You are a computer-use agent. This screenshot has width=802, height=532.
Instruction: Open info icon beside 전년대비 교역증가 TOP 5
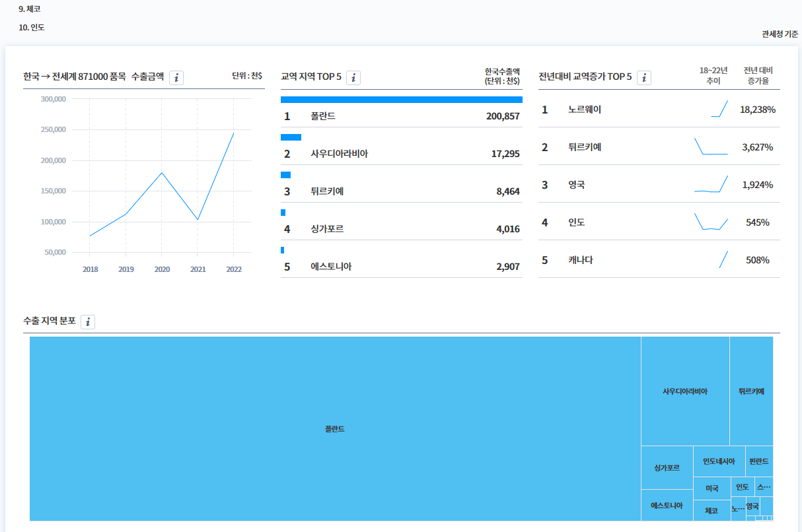click(x=644, y=78)
